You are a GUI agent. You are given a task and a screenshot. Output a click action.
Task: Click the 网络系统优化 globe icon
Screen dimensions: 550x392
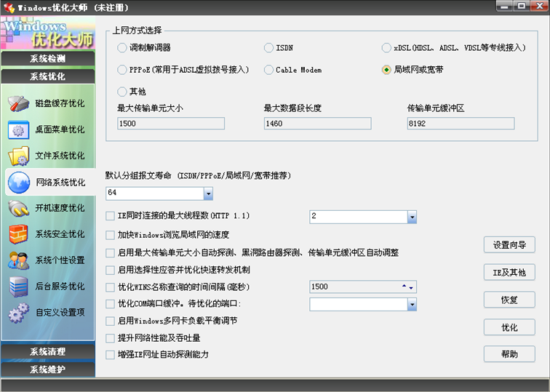19,183
